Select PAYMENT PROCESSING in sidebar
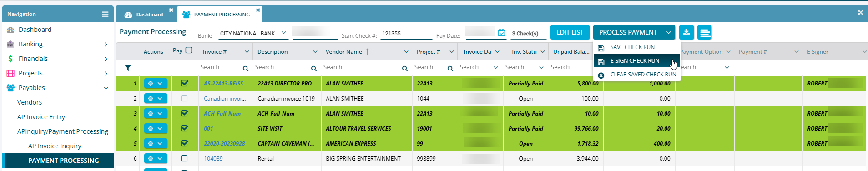 tap(58, 161)
